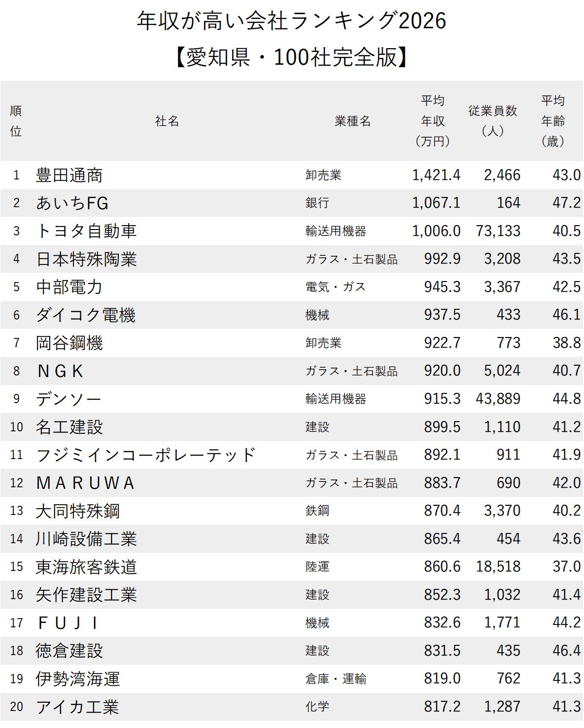Click industry 倉庫・運輸 in 伊勢湾海運 row
Image resolution: width=584 pixels, height=728 pixels.
click(x=336, y=679)
